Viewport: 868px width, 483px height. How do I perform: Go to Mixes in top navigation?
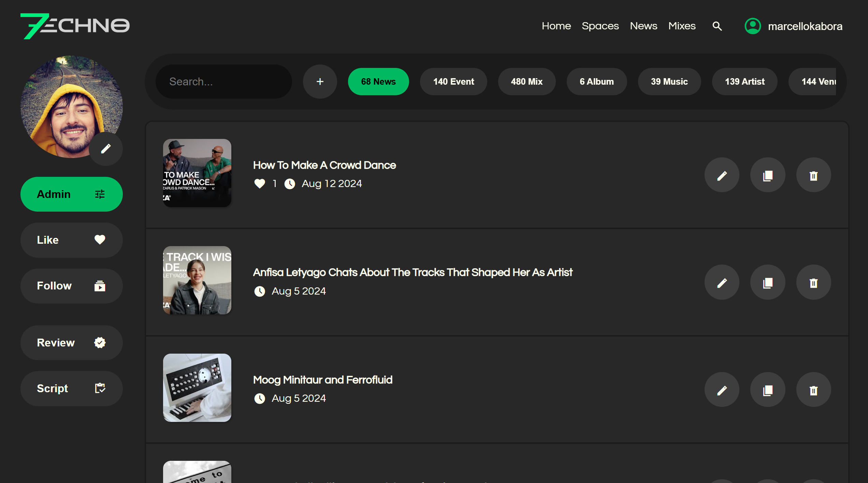click(682, 26)
